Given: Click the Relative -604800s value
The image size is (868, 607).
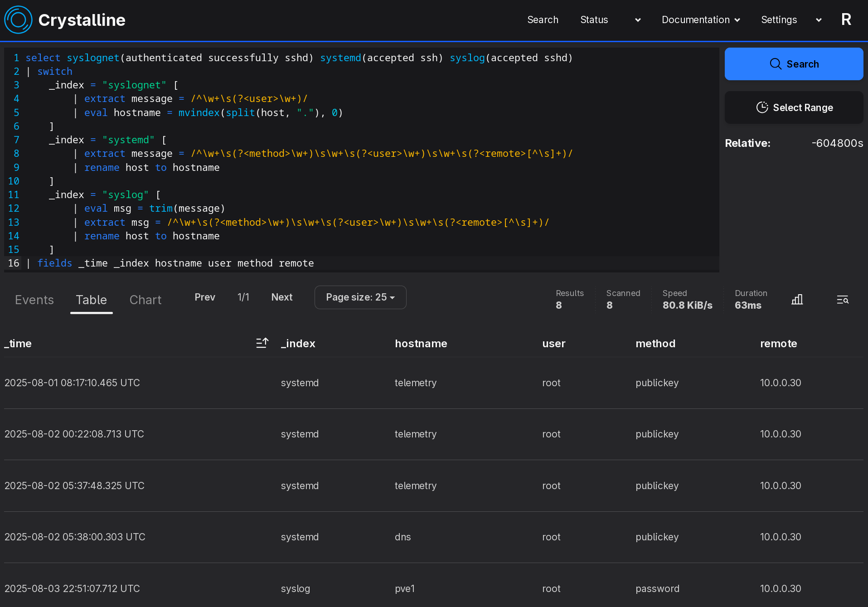Looking at the screenshot, I should (x=837, y=143).
